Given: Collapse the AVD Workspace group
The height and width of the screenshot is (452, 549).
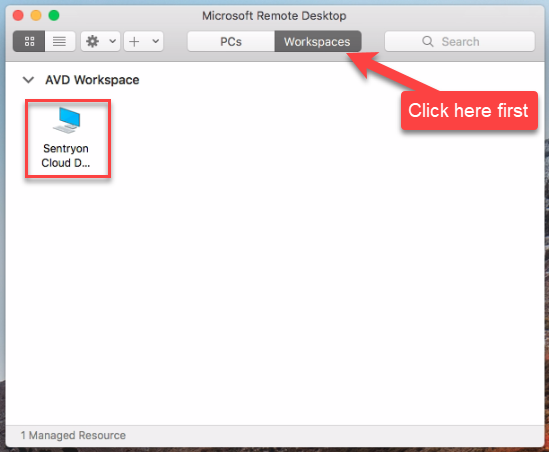Looking at the screenshot, I should (28, 80).
